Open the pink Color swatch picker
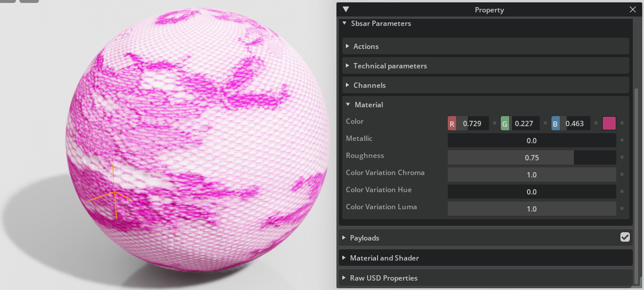644x290 pixels. [x=609, y=123]
